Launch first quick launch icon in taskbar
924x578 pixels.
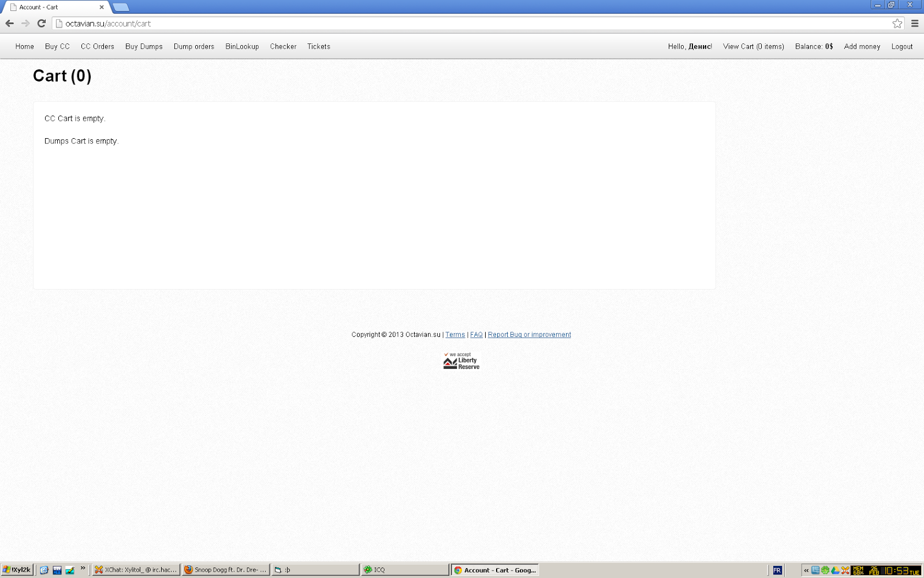pyautogui.click(x=44, y=570)
